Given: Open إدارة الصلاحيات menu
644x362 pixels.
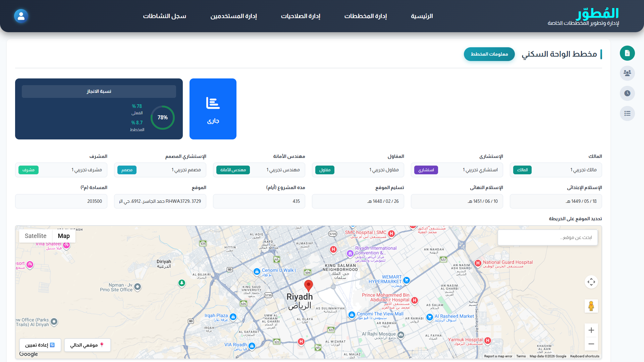Looking at the screenshot, I should [301, 16].
